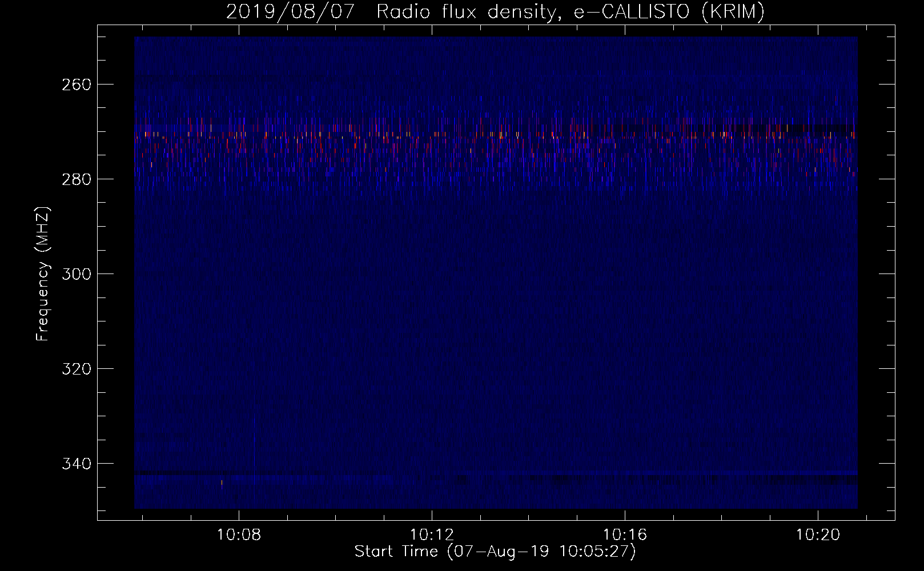
Task: Click the 10:20 time tick label
Action: coord(818,534)
